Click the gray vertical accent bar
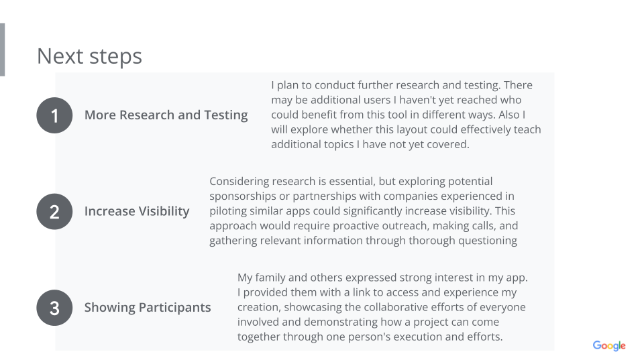The width and height of the screenshot is (644, 362). pyautogui.click(x=3, y=50)
